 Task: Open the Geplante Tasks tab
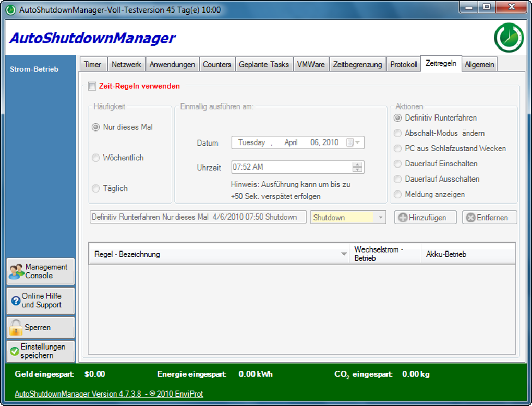tap(263, 64)
